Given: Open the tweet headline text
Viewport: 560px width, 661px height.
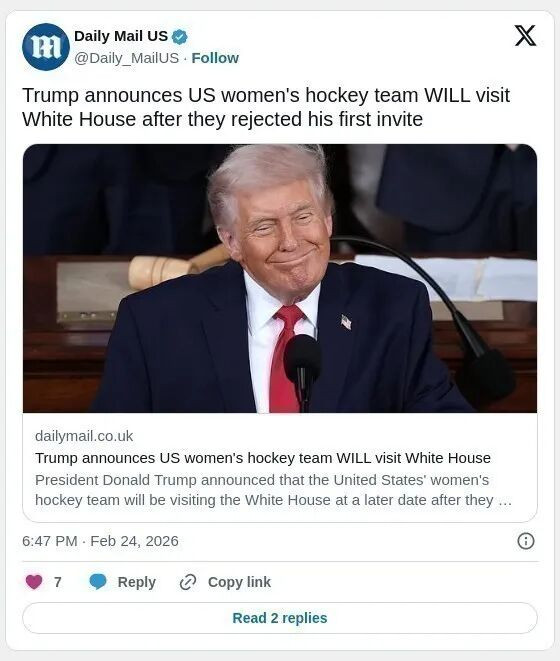Looking at the screenshot, I should (x=266, y=107).
